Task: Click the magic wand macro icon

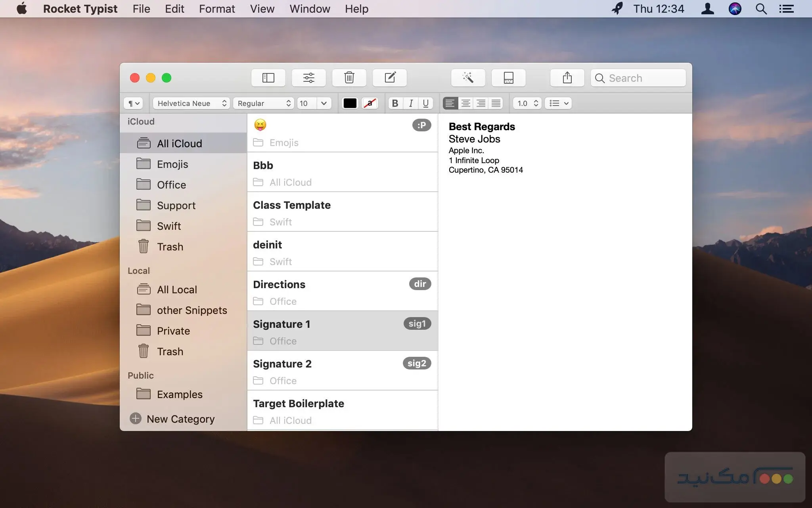Action: pos(468,78)
